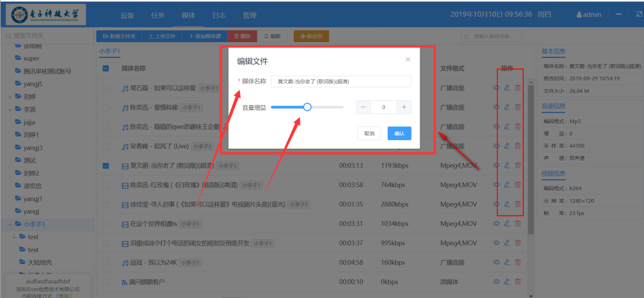This screenshot has height=298, width=644.
Task: Click edit pencil icon for 请问额额客户 row
Action: coord(507,282)
